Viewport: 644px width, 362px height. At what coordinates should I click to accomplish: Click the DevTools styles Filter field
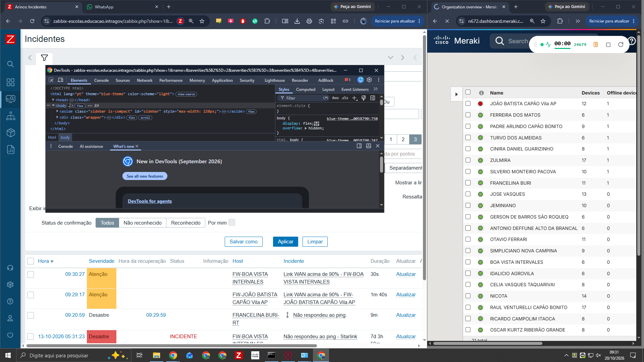tap(304, 98)
